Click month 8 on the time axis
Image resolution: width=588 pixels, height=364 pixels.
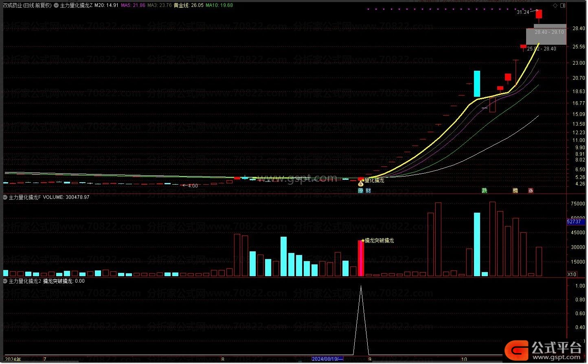(223, 359)
